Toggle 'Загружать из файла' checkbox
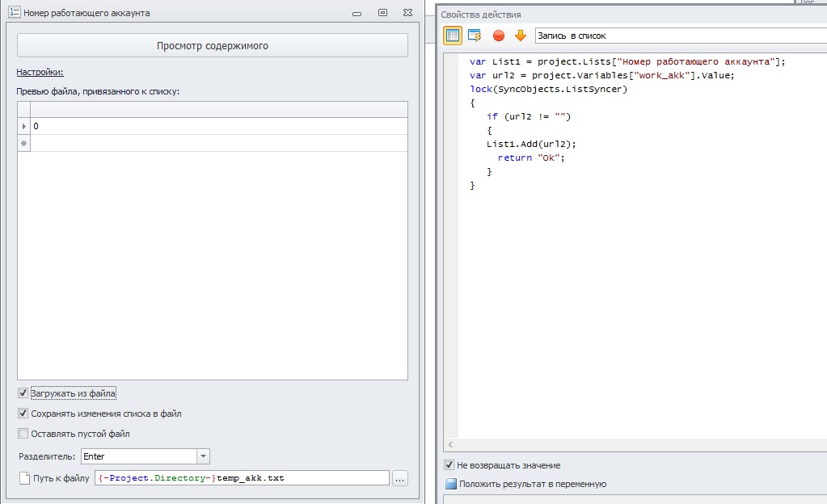827x504 pixels. 23,393
